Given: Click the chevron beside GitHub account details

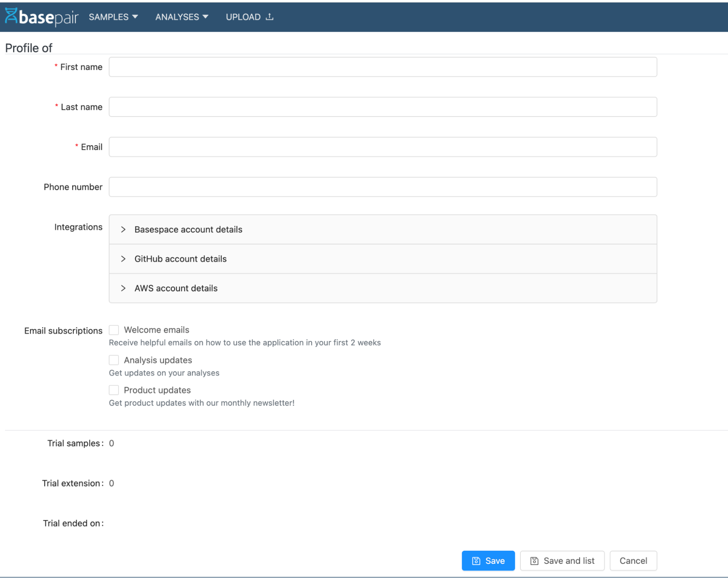Looking at the screenshot, I should [123, 259].
